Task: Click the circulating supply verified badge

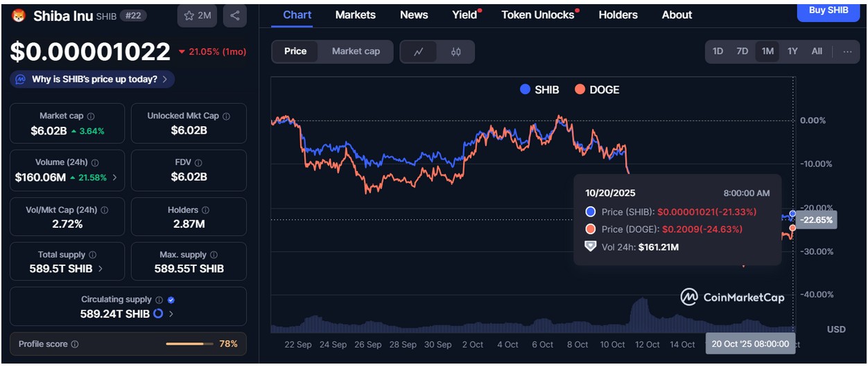Action: point(171,300)
